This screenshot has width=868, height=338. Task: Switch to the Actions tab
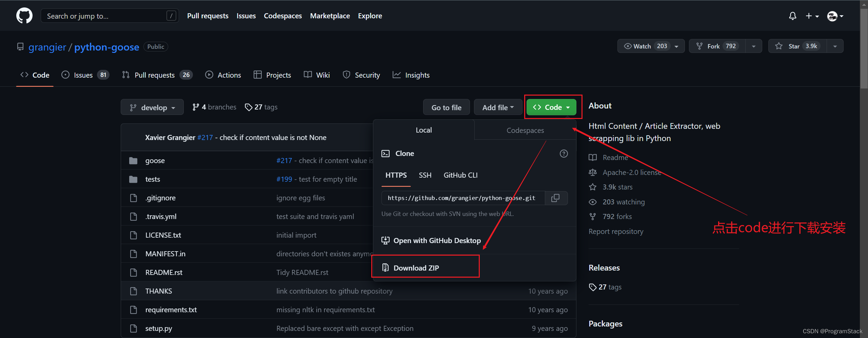[223, 75]
